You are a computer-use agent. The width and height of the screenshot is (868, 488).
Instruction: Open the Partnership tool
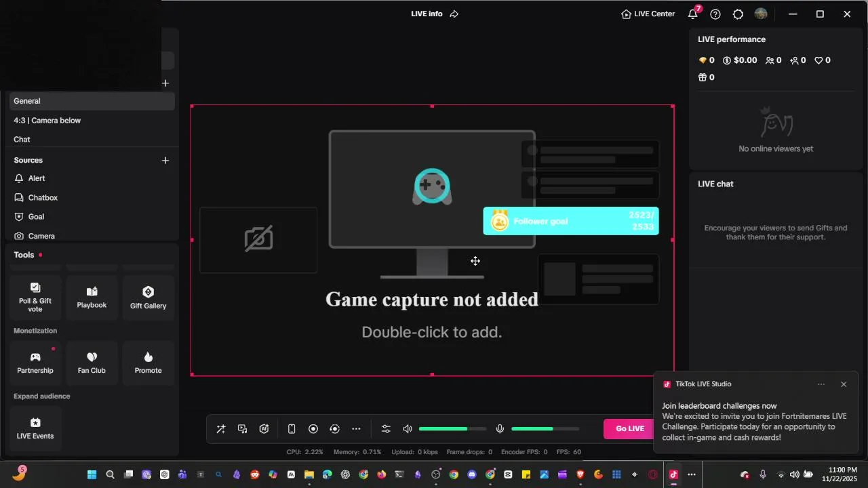click(x=35, y=363)
